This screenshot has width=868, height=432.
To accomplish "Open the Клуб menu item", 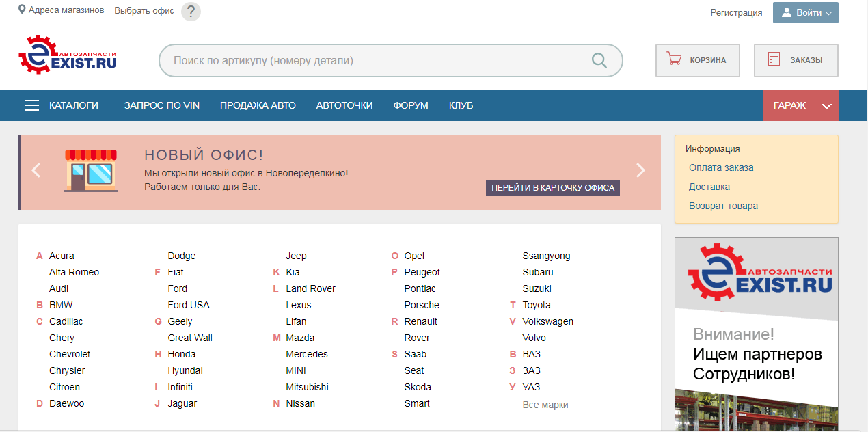I will pyautogui.click(x=461, y=105).
